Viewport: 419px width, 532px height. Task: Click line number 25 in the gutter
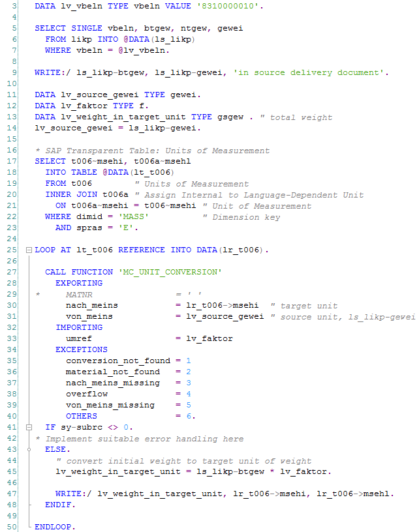tap(12, 250)
